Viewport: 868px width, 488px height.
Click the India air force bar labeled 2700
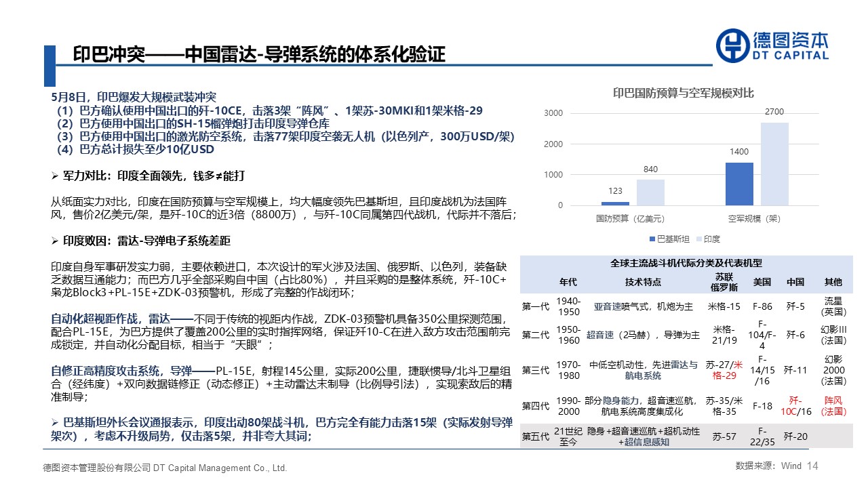pos(774,164)
